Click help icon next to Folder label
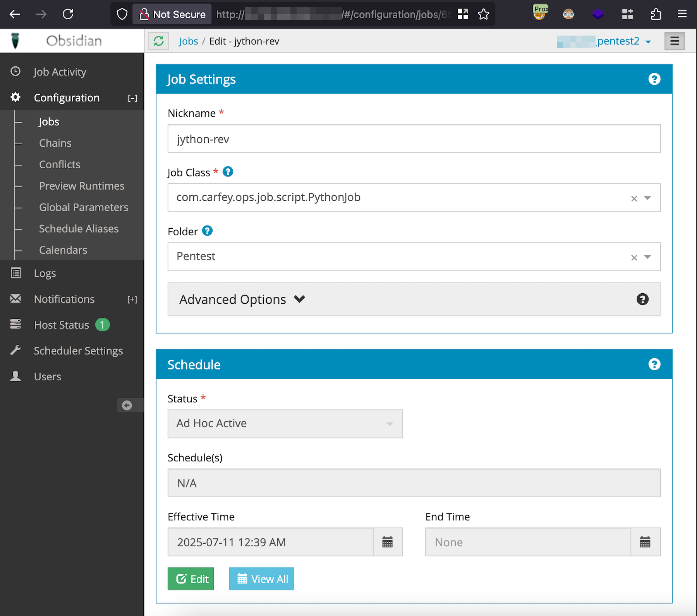Screen dimensions: 697x616 click(208, 231)
